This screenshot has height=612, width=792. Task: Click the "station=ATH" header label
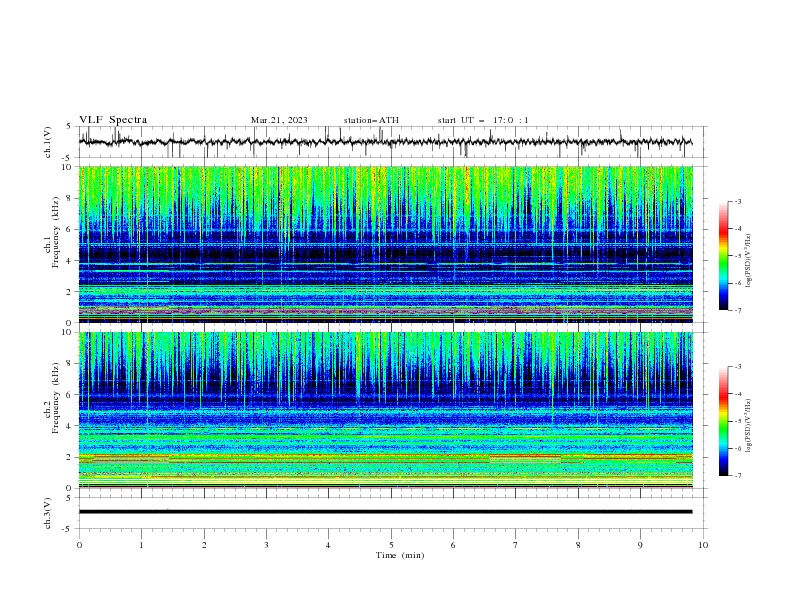[x=371, y=120]
